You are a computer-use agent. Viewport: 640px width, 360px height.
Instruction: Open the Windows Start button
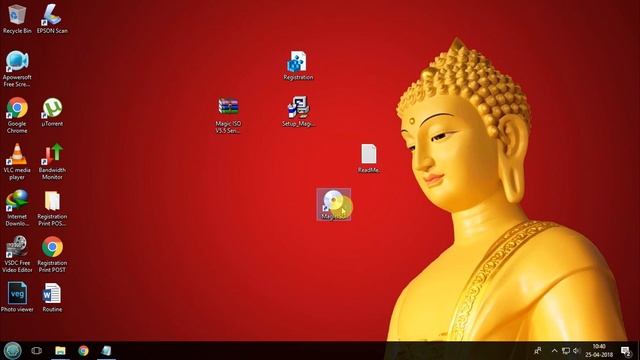[x=12, y=351]
